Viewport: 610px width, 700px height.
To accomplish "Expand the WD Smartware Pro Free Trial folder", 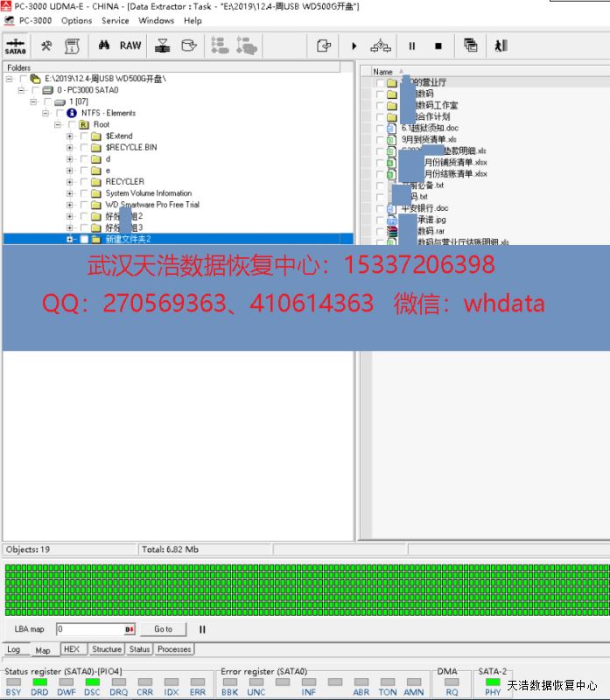I will 70,205.
